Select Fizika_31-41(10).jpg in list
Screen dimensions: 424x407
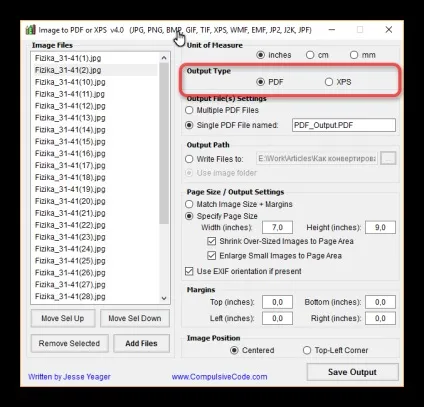coord(95,82)
